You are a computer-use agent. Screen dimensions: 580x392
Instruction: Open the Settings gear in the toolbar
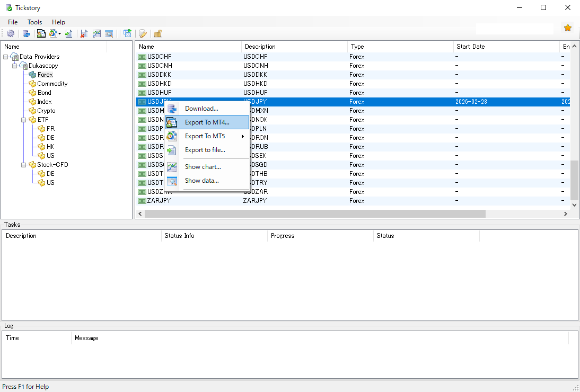pos(11,33)
